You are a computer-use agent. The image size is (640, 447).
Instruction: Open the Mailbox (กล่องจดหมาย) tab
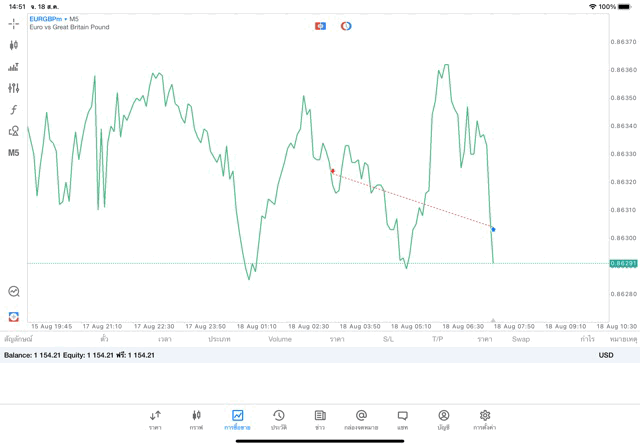coord(361,419)
